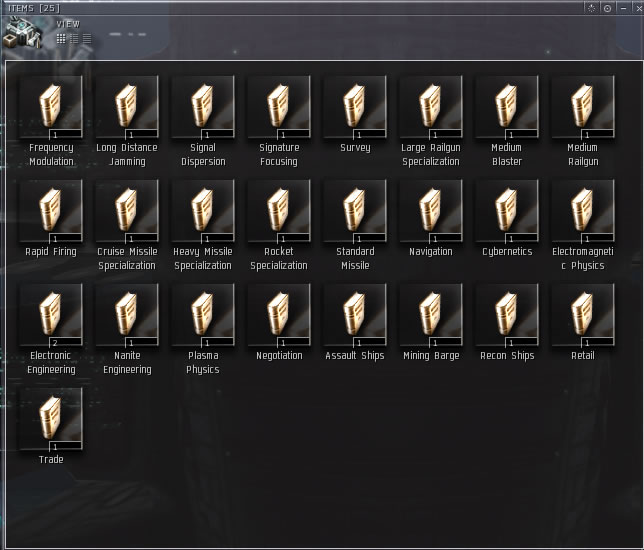Click the Signal Dispersion skillbook icon
Image resolution: width=644 pixels, height=550 pixels.
(203, 107)
